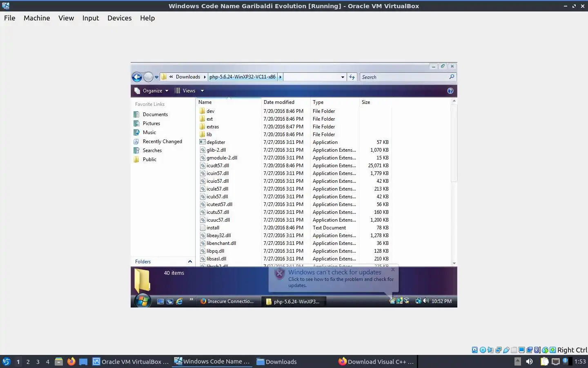Sort by Date modified column
The image size is (588, 368).
point(286,102)
